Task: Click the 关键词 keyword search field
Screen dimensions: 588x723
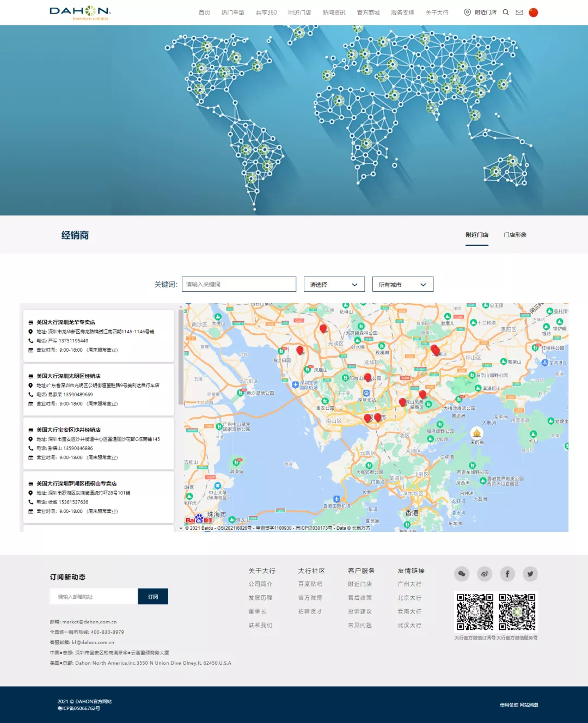Action: coord(238,284)
